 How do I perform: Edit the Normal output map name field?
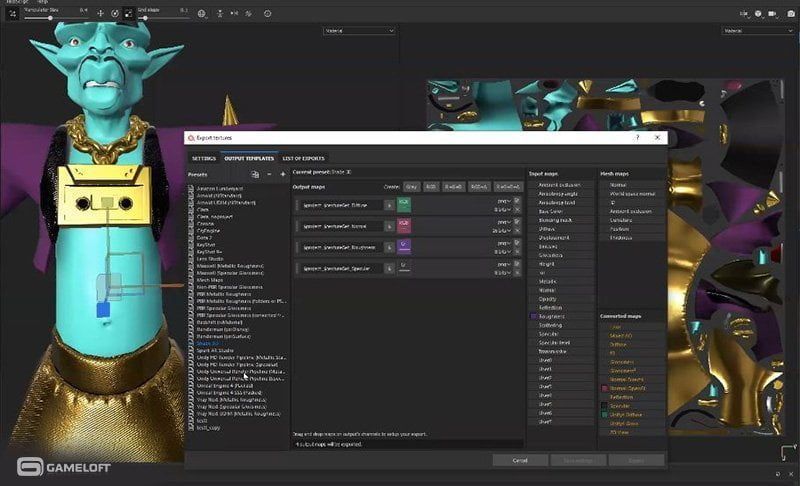coord(342,226)
